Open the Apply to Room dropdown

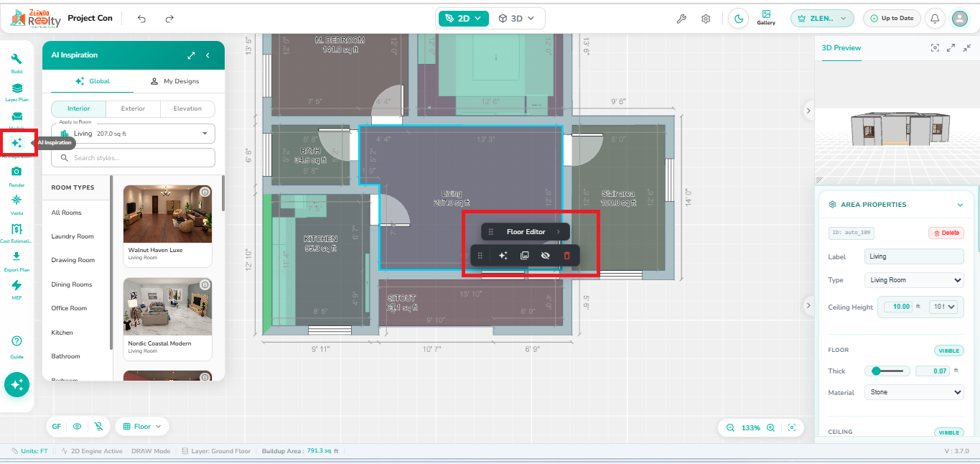click(133, 134)
